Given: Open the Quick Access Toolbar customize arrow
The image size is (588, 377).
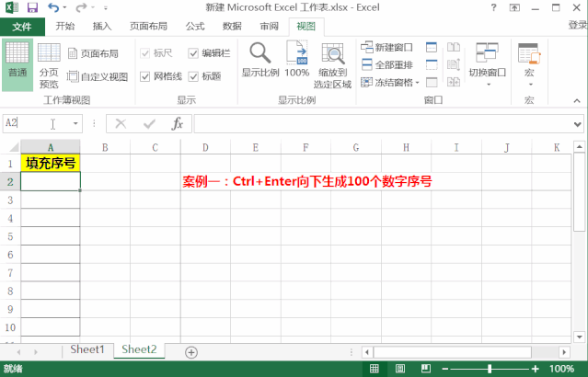Looking at the screenshot, I should tap(106, 8).
